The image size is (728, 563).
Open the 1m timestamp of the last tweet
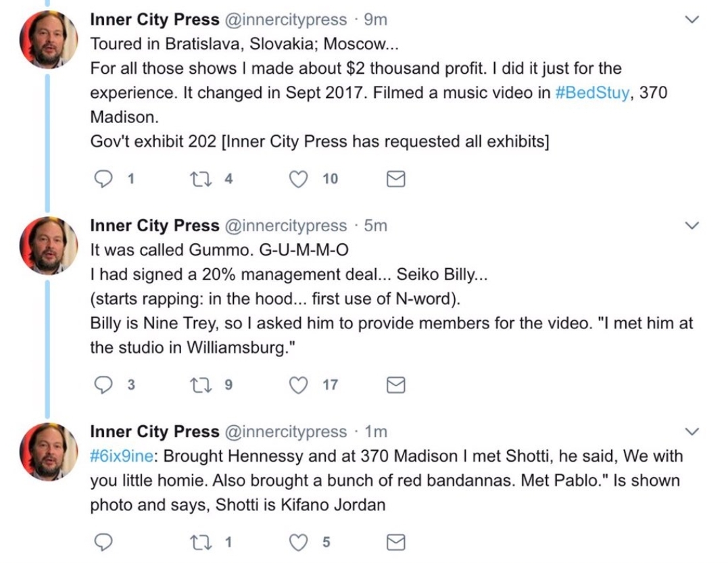point(376,431)
